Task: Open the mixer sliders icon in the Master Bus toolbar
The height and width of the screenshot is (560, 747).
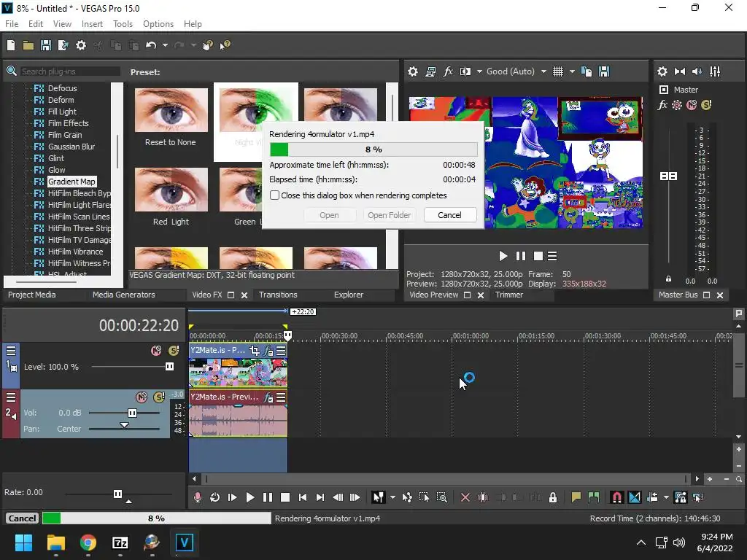Action: click(x=715, y=71)
